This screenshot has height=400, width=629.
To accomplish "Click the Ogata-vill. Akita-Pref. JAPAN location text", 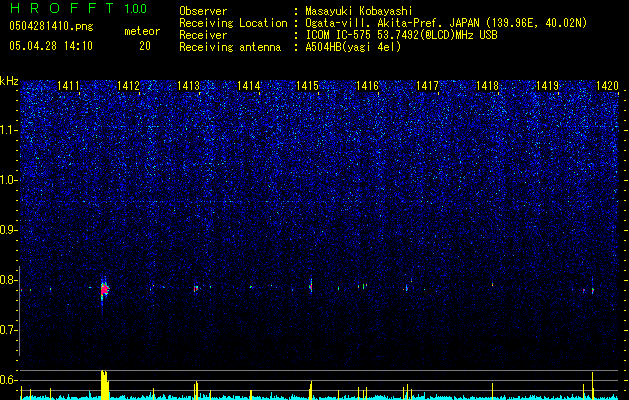I will 446,23.
